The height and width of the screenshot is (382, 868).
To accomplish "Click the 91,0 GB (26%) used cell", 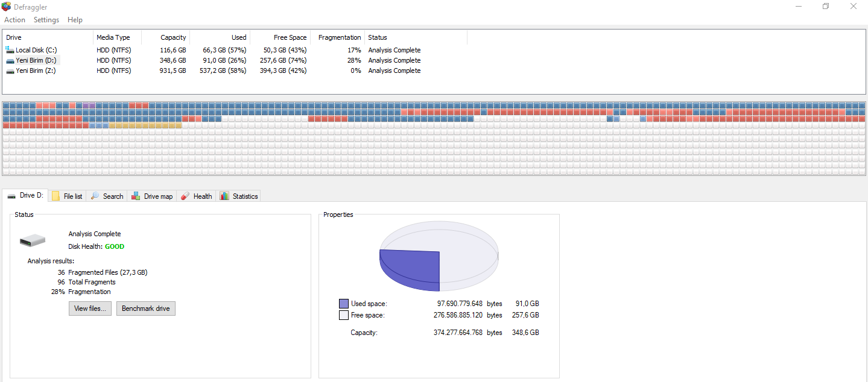I will click(x=224, y=60).
